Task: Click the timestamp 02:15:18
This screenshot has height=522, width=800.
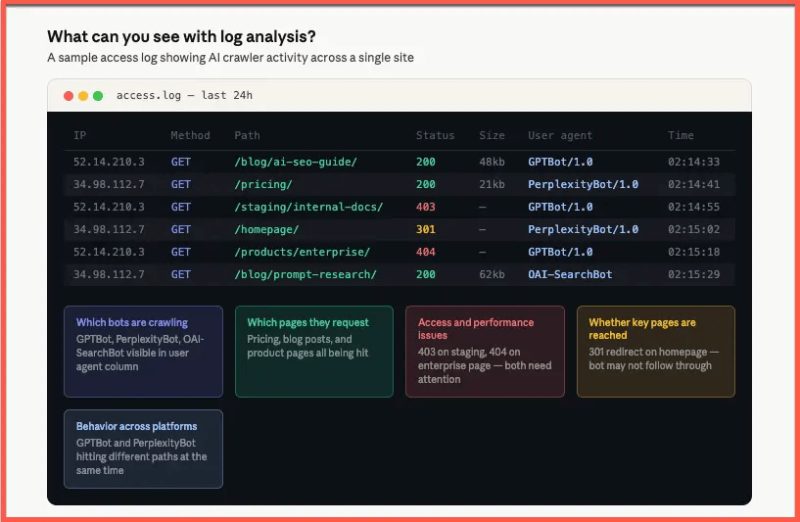Action: click(694, 252)
